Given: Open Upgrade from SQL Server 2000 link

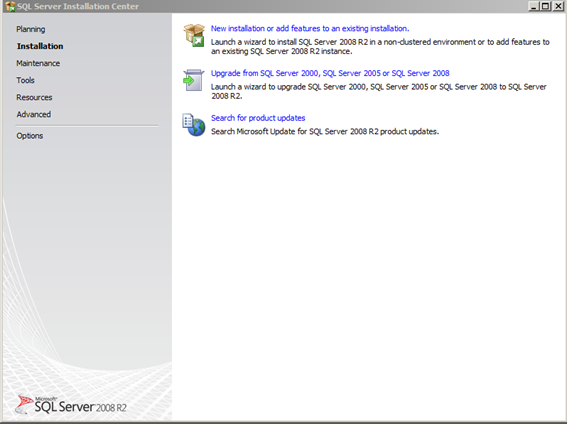Looking at the screenshot, I should [330, 73].
